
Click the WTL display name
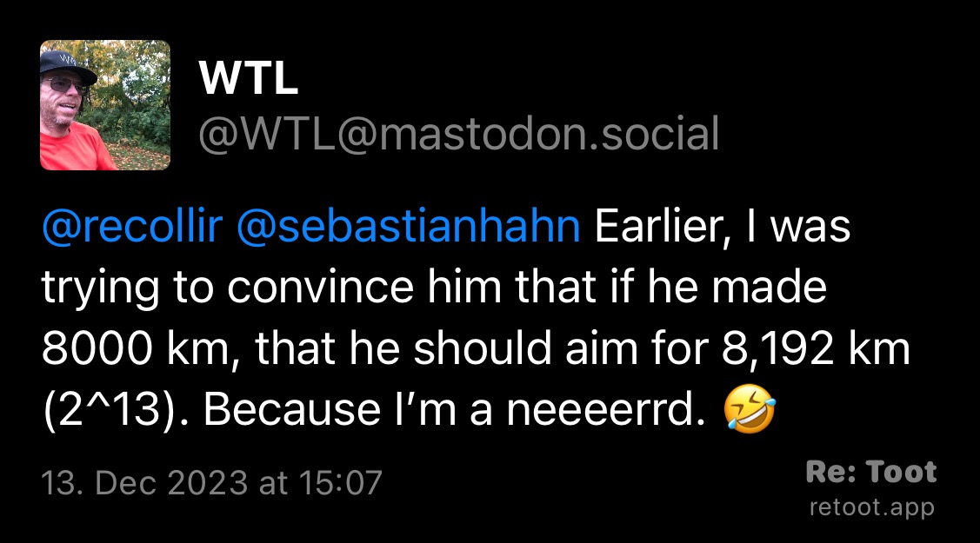248,79
